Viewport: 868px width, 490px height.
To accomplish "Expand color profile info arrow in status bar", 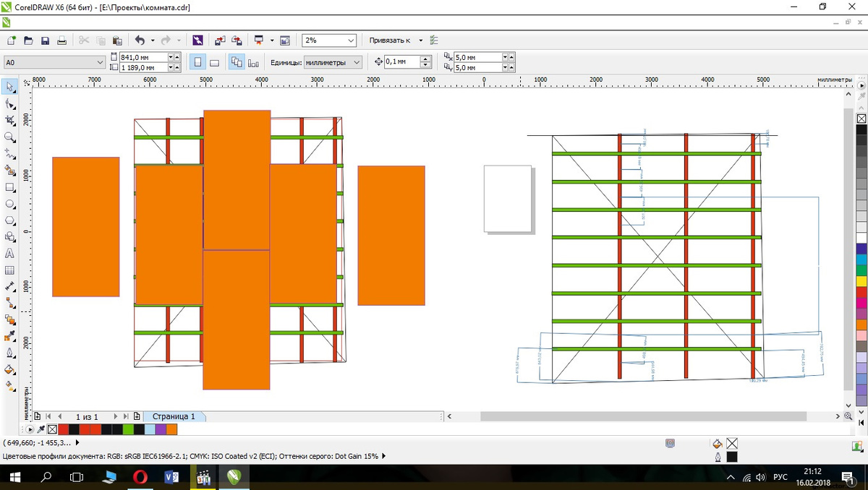I will [x=383, y=456].
